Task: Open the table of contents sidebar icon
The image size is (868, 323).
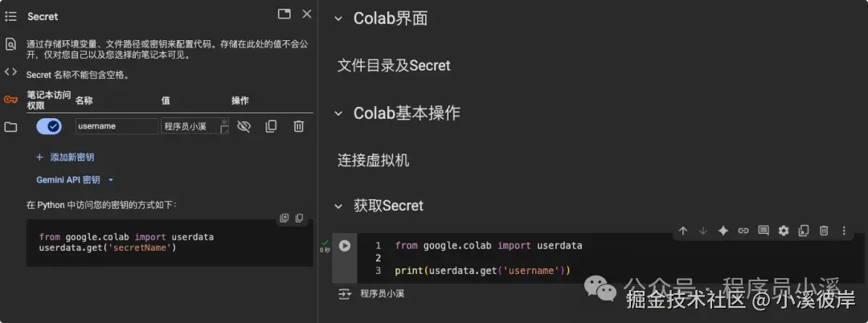Action: point(10,16)
